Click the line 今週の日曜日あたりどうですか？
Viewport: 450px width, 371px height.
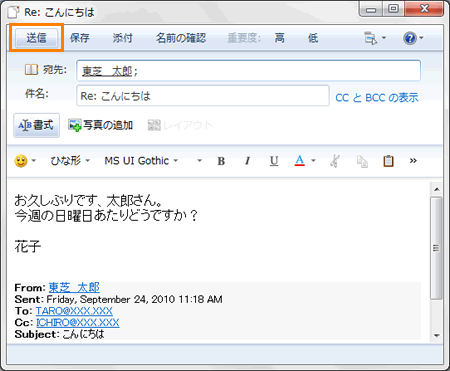107,215
